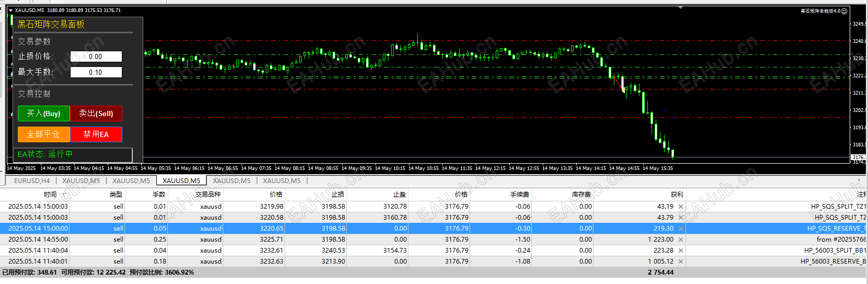Select the active XAUUSD,M5 chart tab
Screen dimensions: 868x284
point(181,180)
